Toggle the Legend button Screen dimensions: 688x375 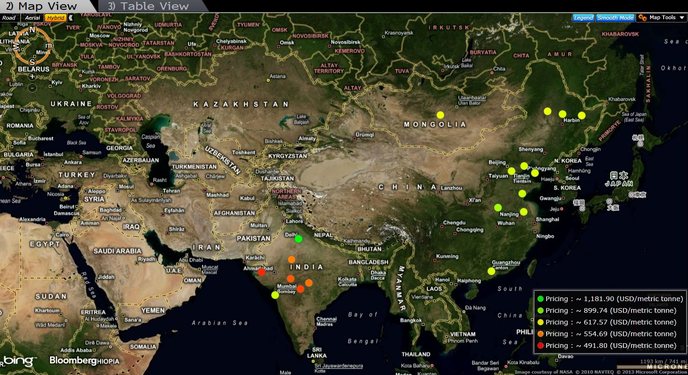coord(583,18)
